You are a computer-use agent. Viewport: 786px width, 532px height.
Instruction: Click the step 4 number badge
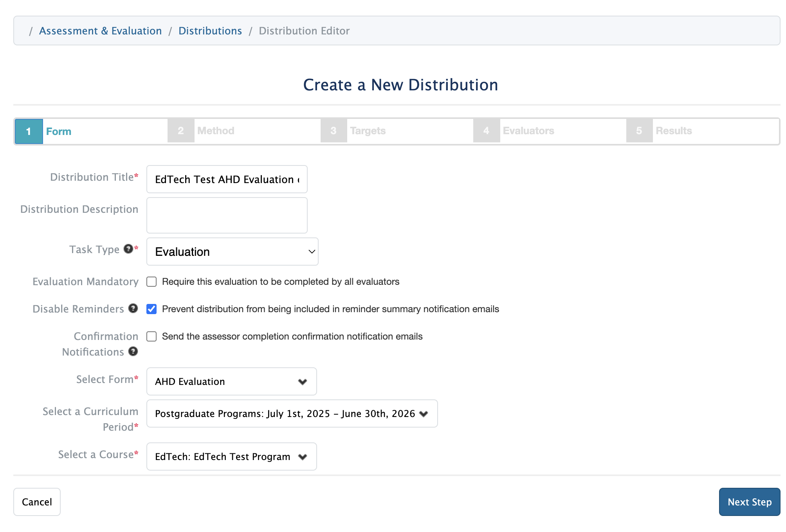pyautogui.click(x=486, y=131)
